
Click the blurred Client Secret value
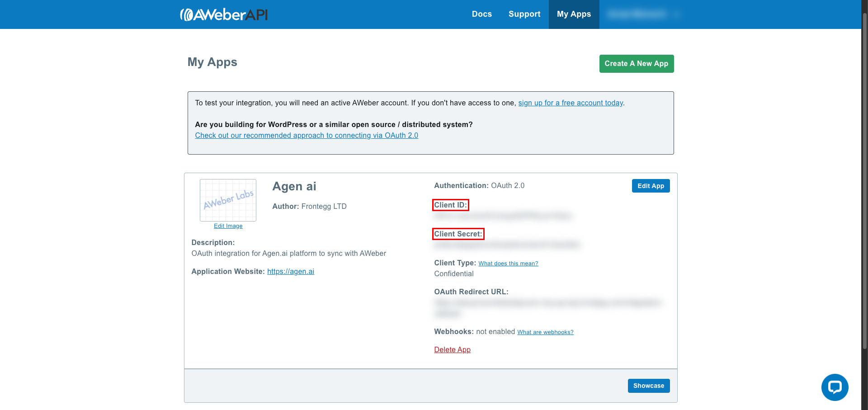point(507,245)
